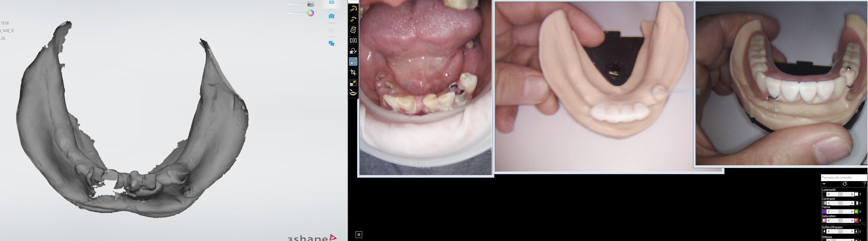Screen dimensions: 868x241
Task: Click the color wheel slider handle
Action: tap(310, 13)
